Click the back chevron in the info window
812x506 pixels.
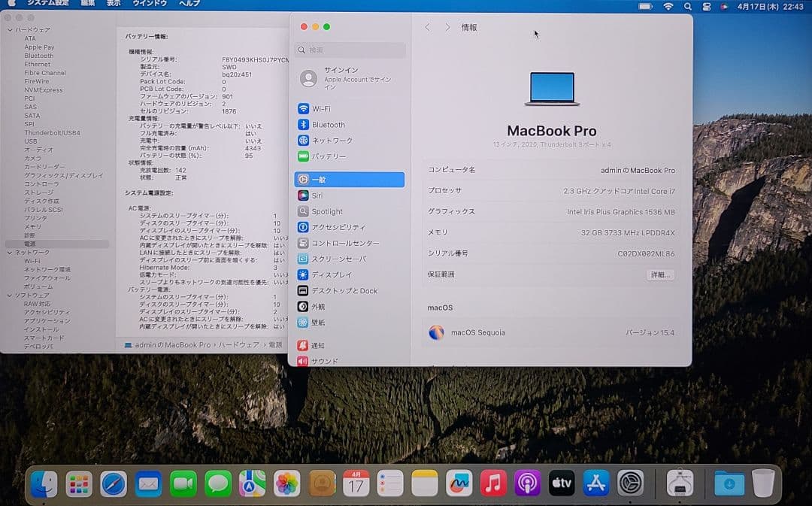(x=427, y=27)
